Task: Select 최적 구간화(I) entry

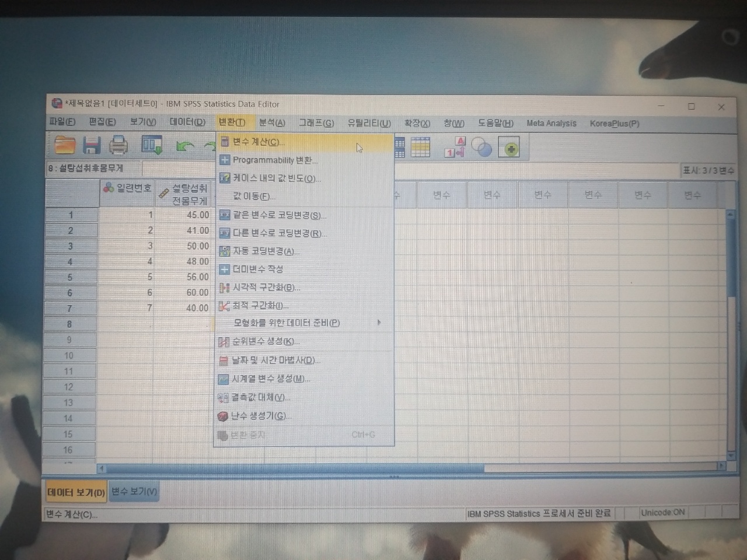Action: [304, 305]
